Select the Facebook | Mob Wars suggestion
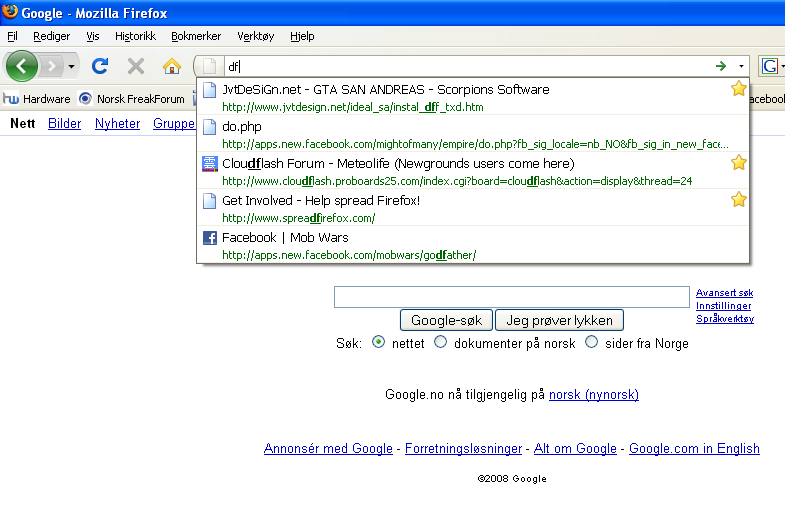Screen dimensions: 785x512 pos(473,245)
